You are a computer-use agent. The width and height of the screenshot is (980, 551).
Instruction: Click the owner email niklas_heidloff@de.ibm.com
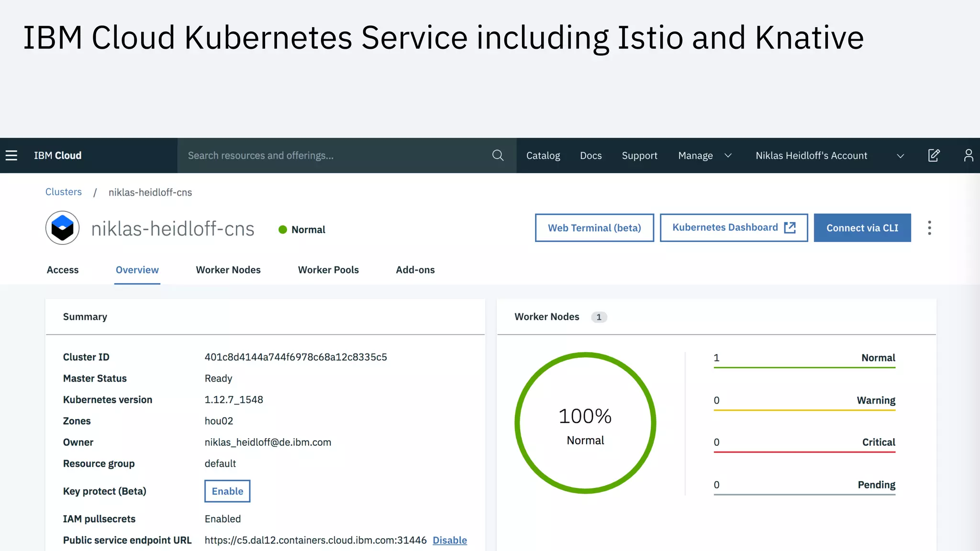click(268, 442)
